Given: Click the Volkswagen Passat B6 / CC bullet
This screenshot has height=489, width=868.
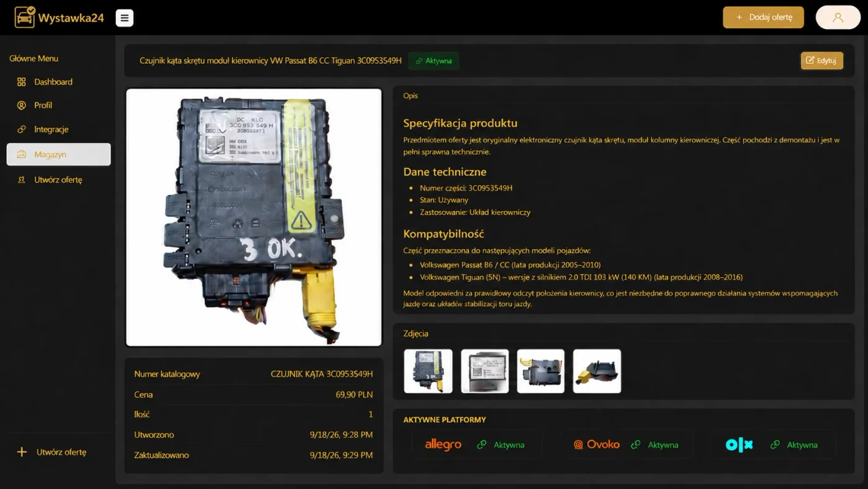Looking at the screenshot, I should click(510, 265).
